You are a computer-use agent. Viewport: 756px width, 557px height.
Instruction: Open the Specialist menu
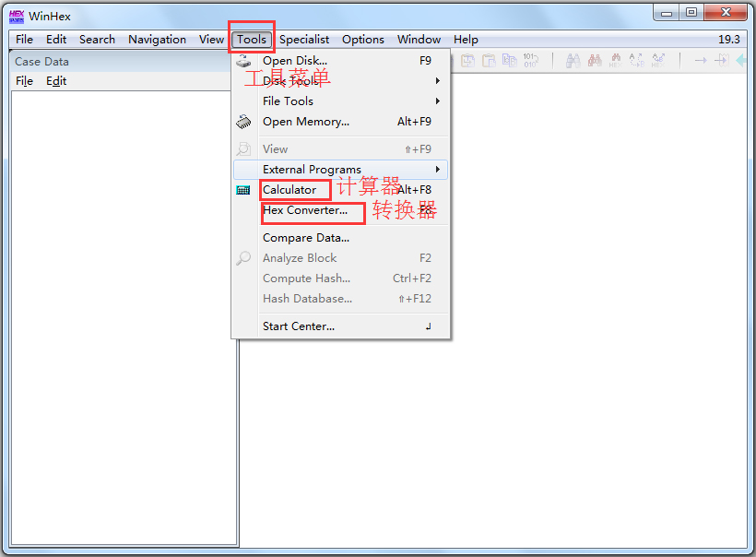(x=304, y=39)
